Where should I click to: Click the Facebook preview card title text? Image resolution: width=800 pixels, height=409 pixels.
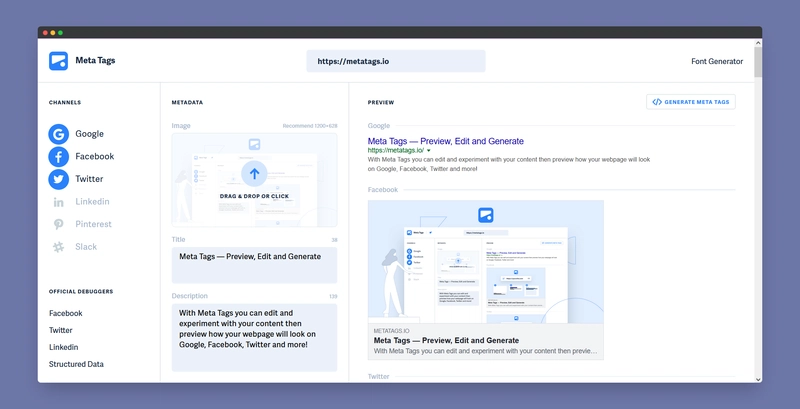pyautogui.click(x=446, y=340)
